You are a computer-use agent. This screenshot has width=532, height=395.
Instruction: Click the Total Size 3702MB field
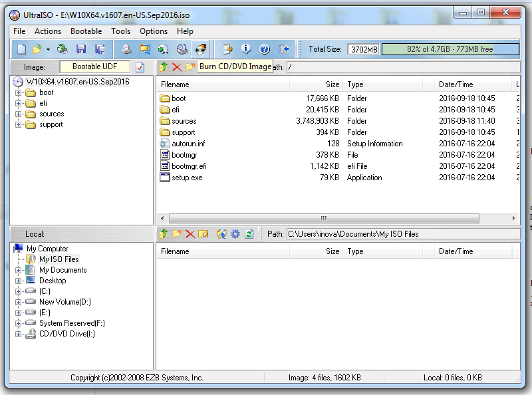click(364, 50)
